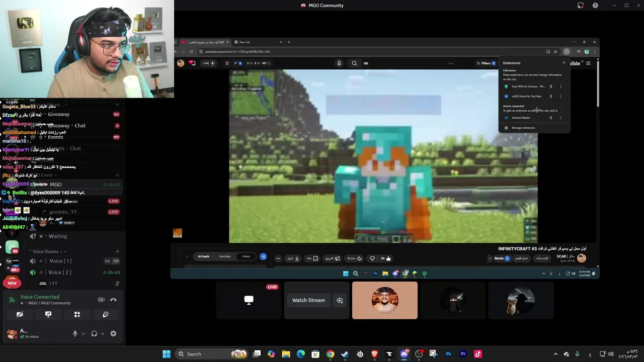Open Discord user settings gear
This screenshot has width=644, height=362.
113,333
